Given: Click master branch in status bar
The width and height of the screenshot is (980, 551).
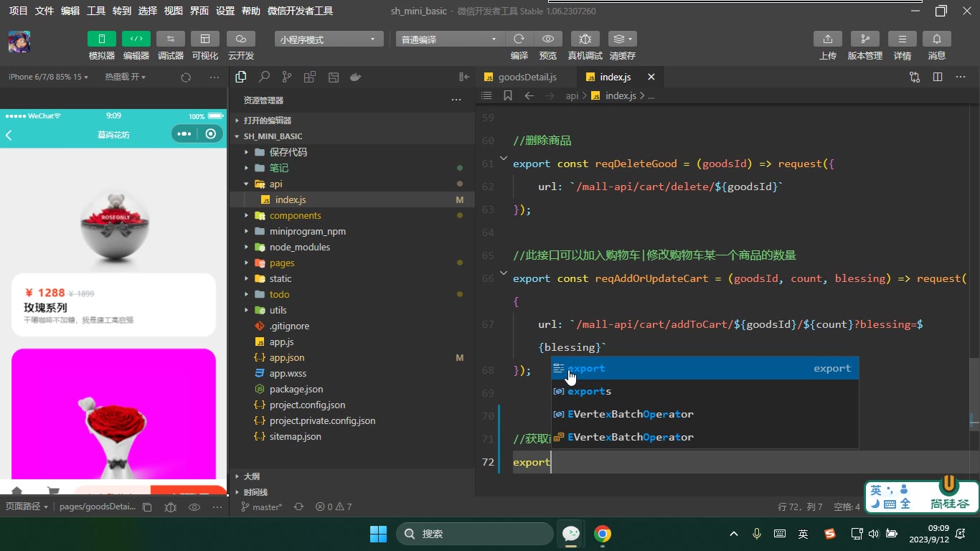Looking at the screenshot, I should (261, 507).
